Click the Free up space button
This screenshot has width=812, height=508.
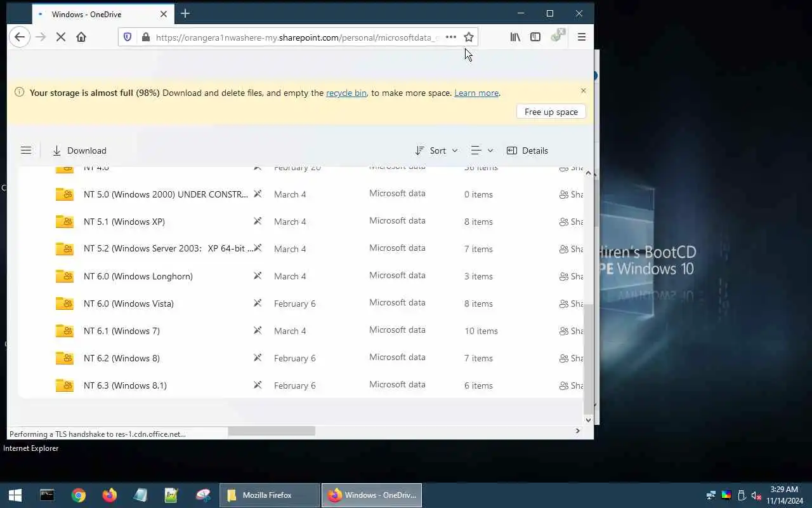click(x=551, y=112)
